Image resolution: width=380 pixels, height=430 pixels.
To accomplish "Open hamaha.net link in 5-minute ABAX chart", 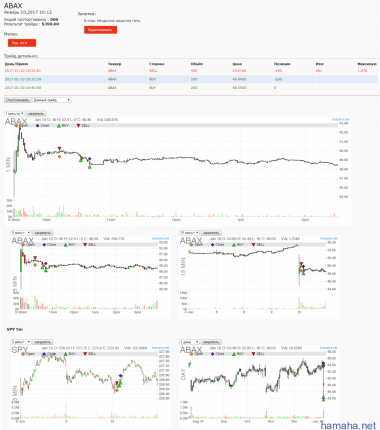I will [160, 239].
